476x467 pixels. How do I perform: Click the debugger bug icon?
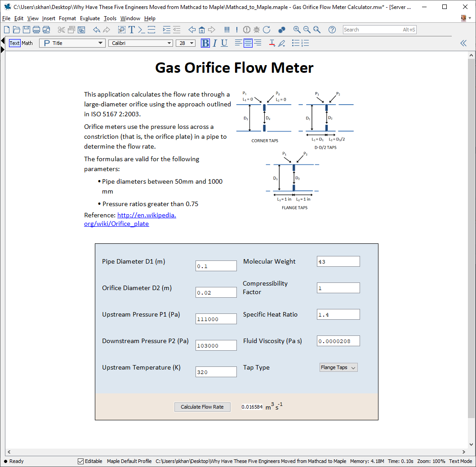click(x=257, y=30)
